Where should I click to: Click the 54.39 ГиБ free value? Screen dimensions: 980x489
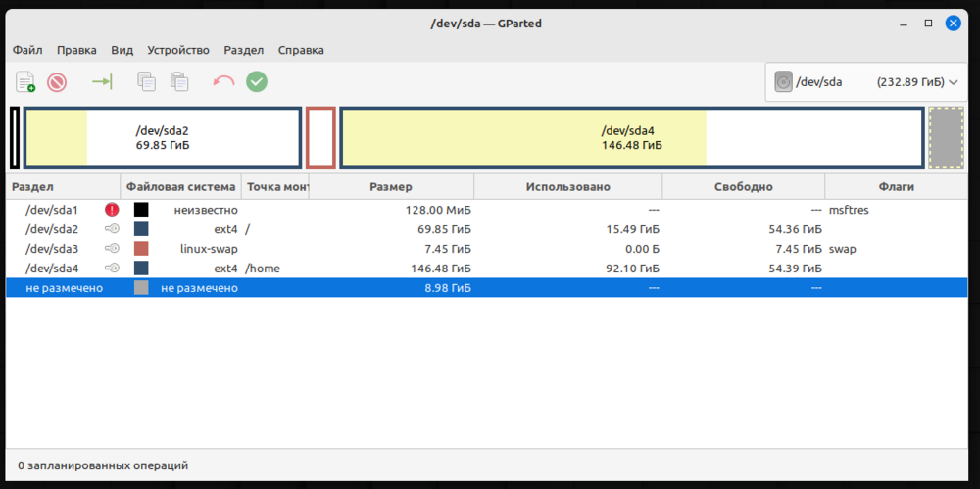coord(795,269)
